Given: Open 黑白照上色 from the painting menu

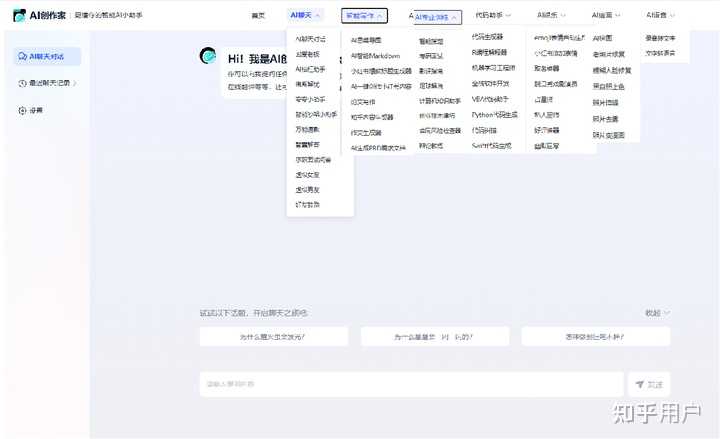Looking at the screenshot, I should (x=609, y=86).
